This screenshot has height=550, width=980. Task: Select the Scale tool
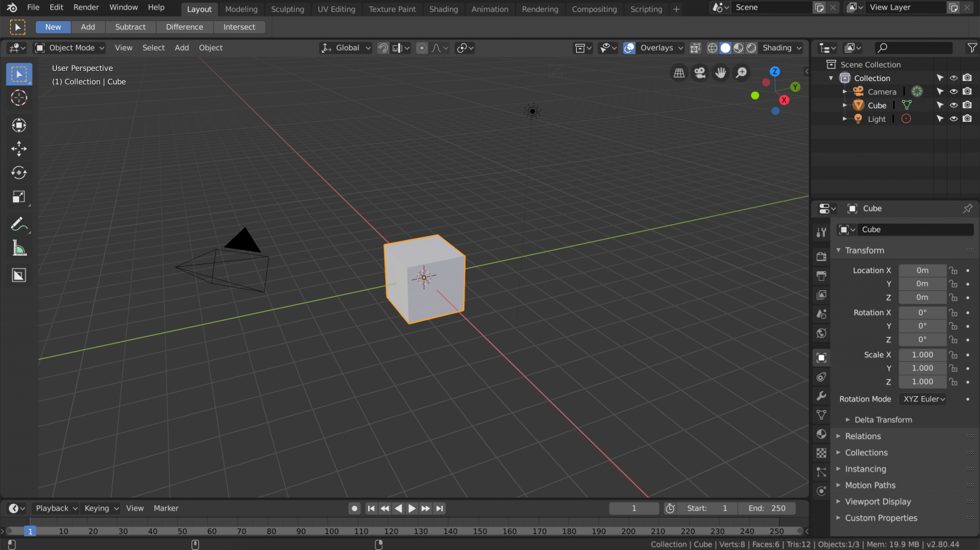[19, 197]
